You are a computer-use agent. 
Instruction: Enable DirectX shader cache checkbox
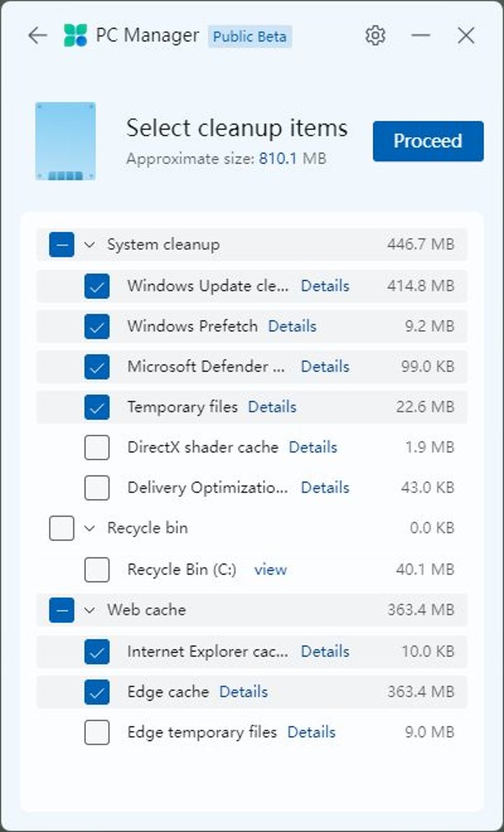point(97,448)
